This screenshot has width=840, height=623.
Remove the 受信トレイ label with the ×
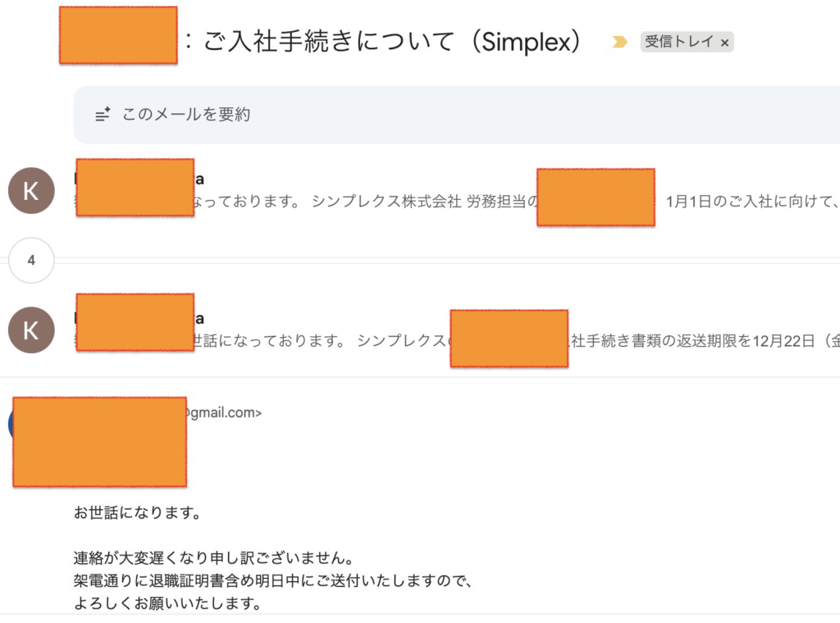pos(724,43)
